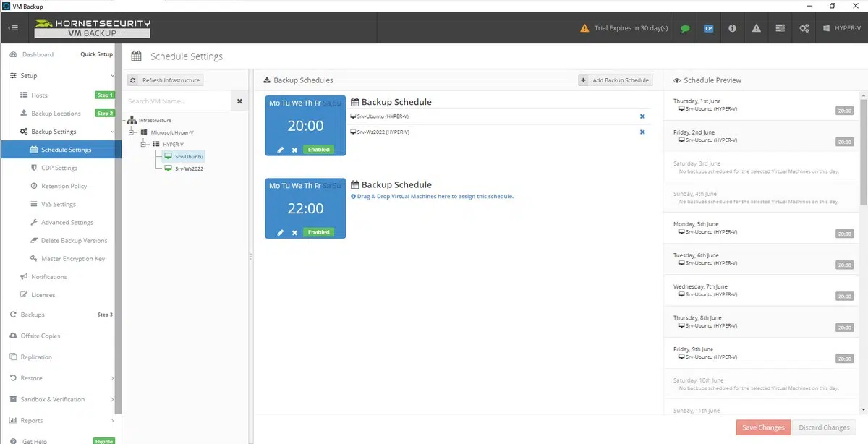
Task: Remove Srv-Ws2022 from the 20:00 schedule
Action: point(642,132)
